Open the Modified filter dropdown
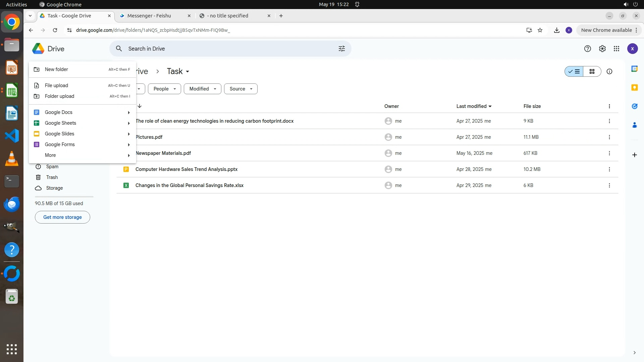The image size is (644, 362). [x=202, y=89]
